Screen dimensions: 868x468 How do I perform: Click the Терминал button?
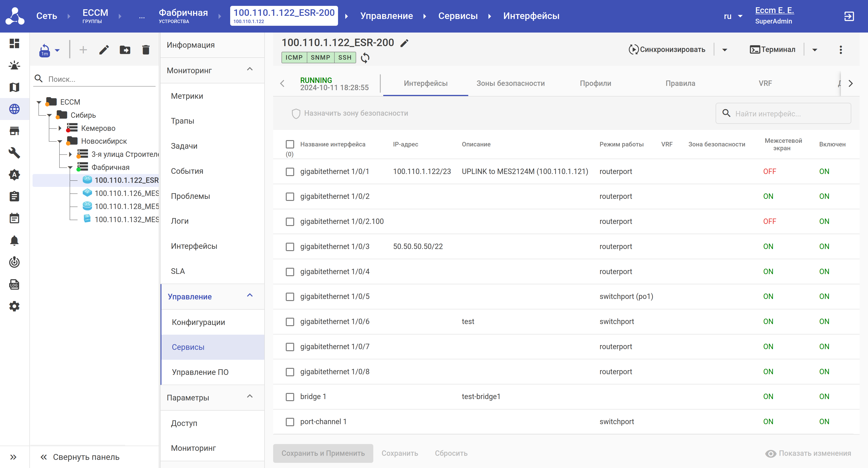click(x=773, y=50)
